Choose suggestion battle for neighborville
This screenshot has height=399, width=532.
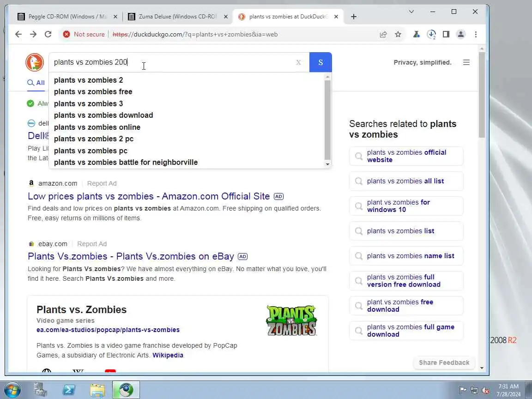[x=187, y=162]
